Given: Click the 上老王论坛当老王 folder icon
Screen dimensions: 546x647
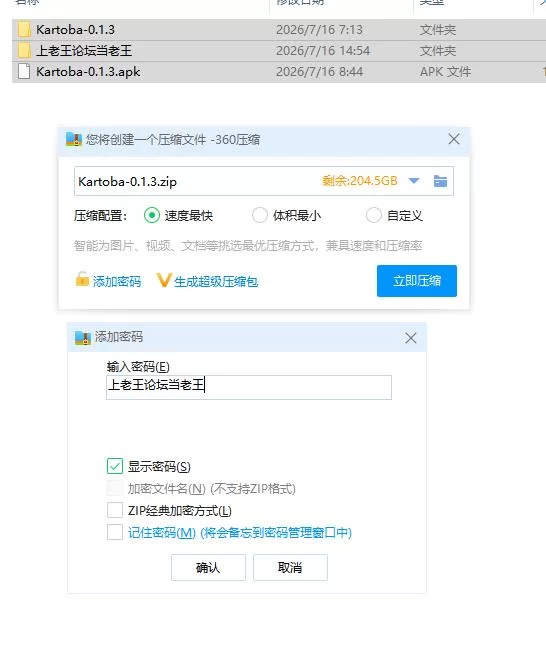Looking at the screenshot, I should pos(24,51).
